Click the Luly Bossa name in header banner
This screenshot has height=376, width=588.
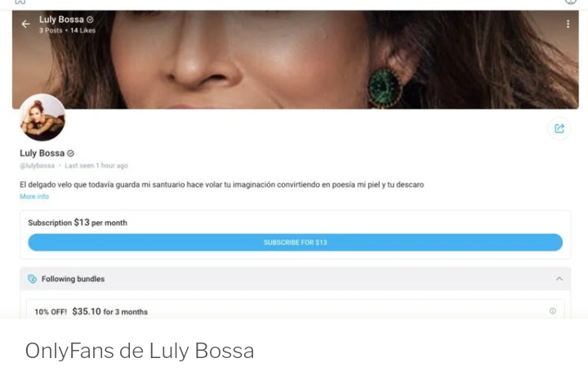click(61, 20)
